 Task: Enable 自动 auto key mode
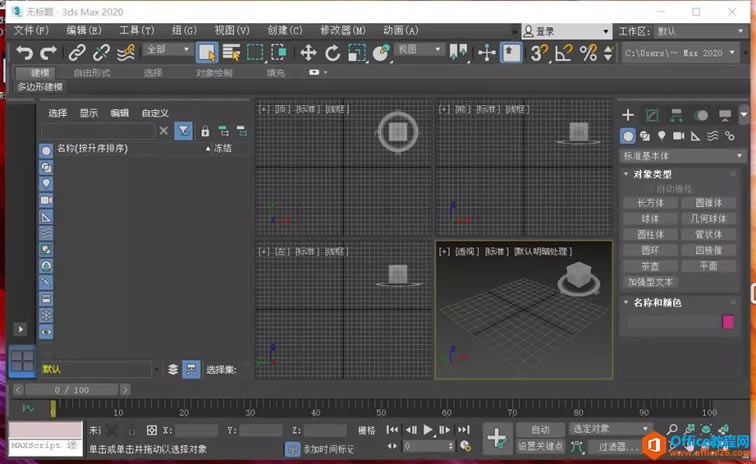point(540,429)
